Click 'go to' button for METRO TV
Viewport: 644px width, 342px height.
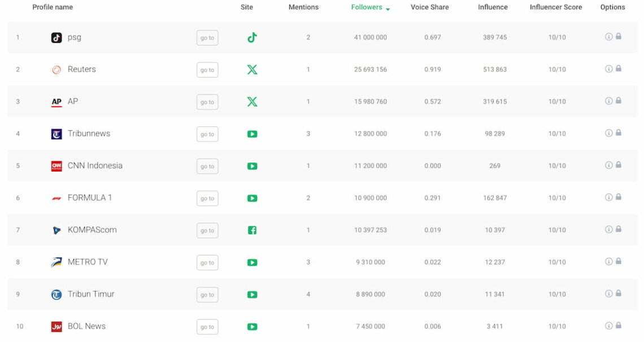pyautogui.click(x=207, y=262)
